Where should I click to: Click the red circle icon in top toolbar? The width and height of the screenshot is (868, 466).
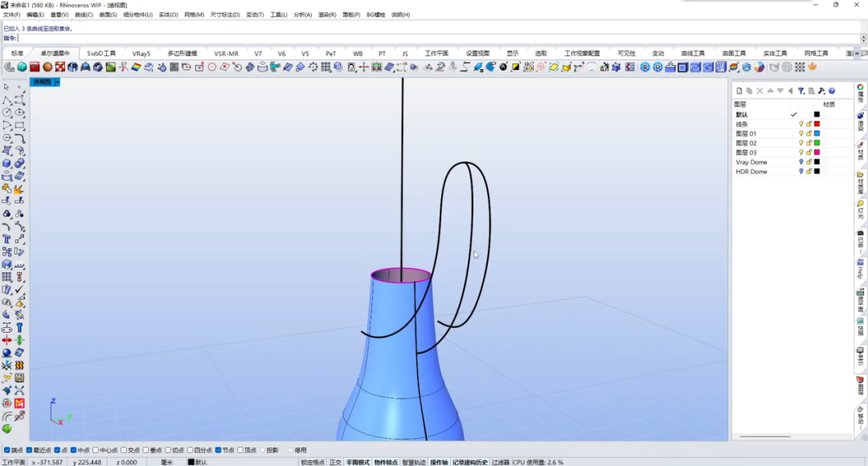pos(211,67)
